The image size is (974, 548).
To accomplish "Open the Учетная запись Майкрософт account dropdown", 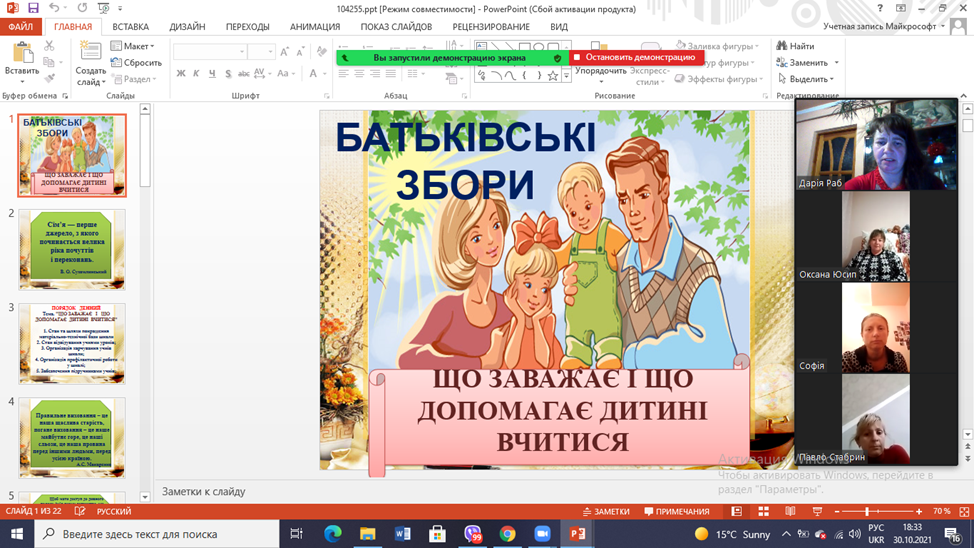I will click(884, 26).
